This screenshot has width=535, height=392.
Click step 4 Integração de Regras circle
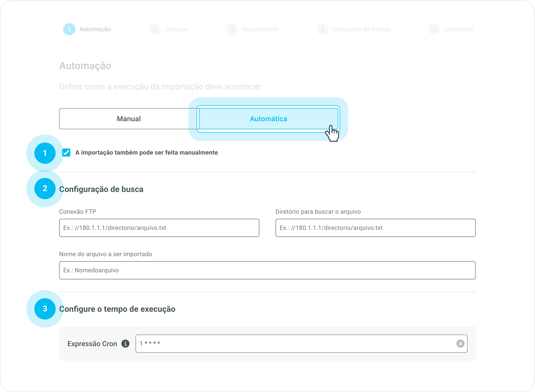click(322, 29)
